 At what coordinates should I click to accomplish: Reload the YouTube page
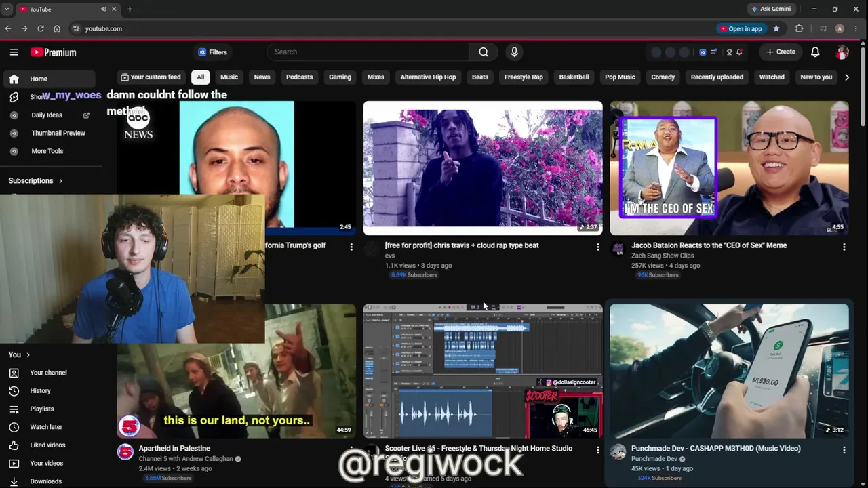click(x=41, y=28)
